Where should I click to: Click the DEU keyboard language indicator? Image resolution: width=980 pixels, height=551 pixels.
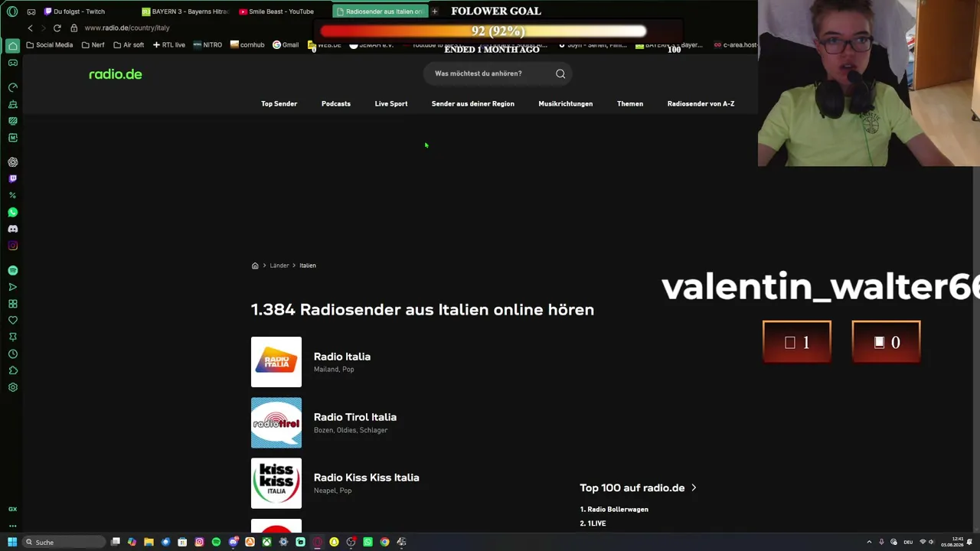pos(907,542)
